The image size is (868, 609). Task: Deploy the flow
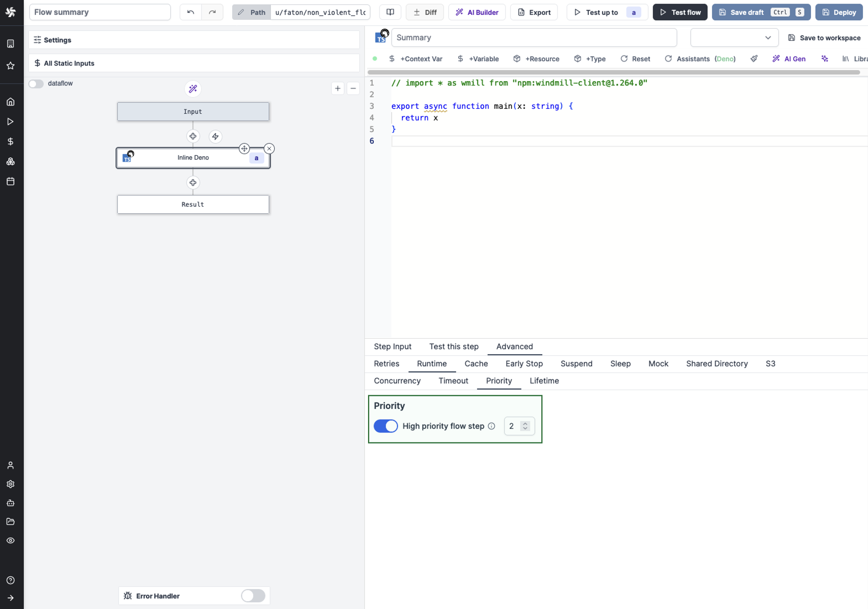(x=839, y=12)
